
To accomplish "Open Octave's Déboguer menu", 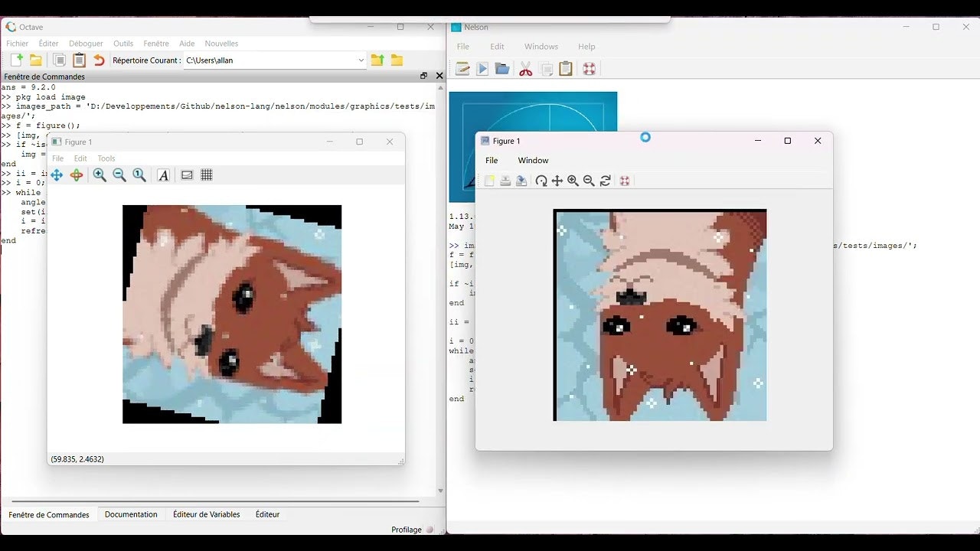I will pos(86,44).
